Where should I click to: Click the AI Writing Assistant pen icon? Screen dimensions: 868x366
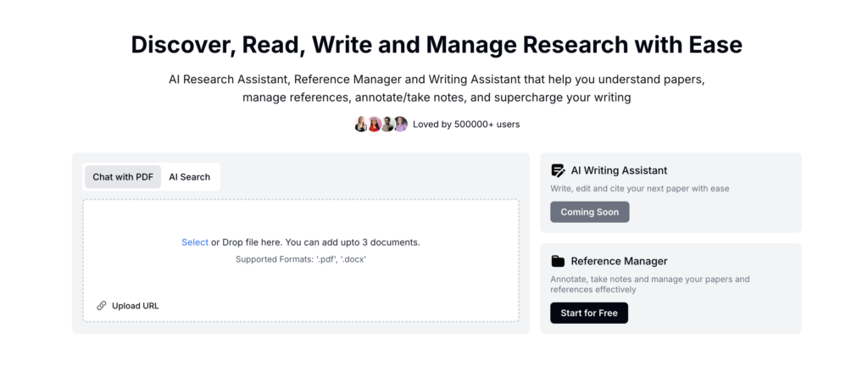[x=558, y=170]
